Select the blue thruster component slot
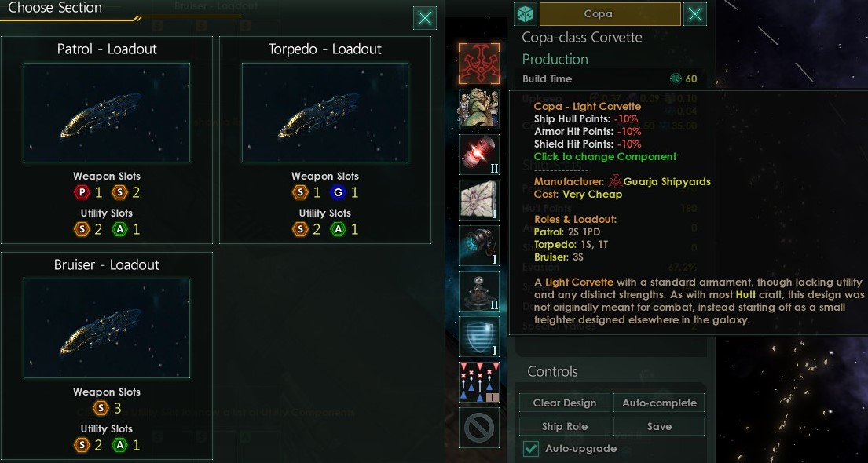 click(479, 245)
